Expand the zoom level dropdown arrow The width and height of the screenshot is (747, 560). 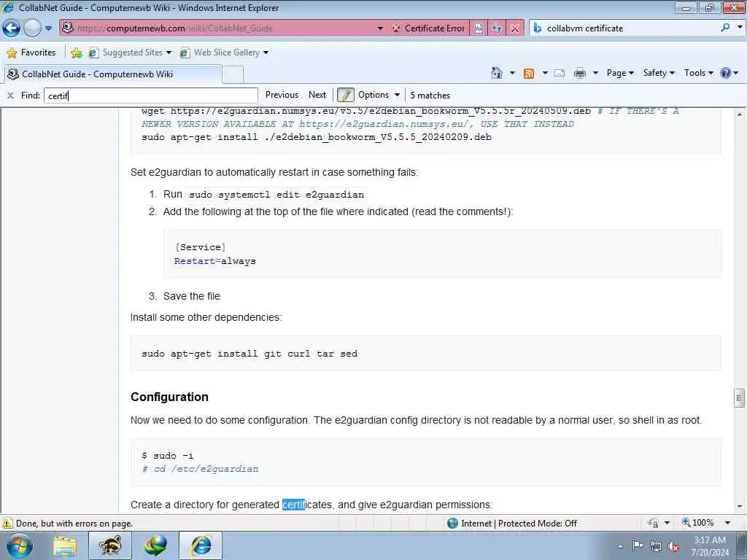[728, 522]
